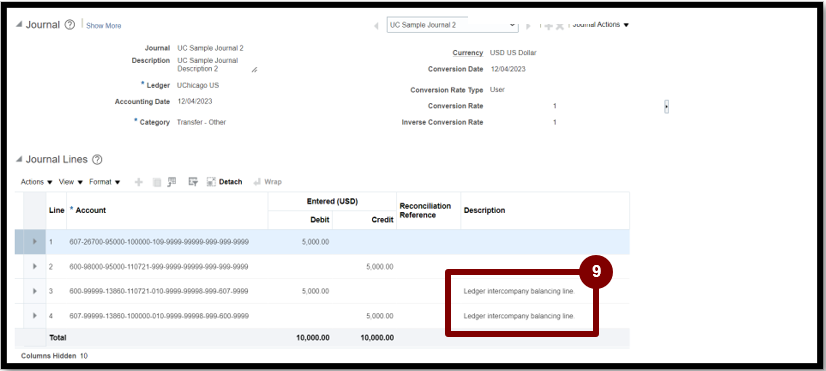Image resolution: width=826 pixels, height=371 pixels.
Task: Open help icon beside Journal heading
Action: 70,25
